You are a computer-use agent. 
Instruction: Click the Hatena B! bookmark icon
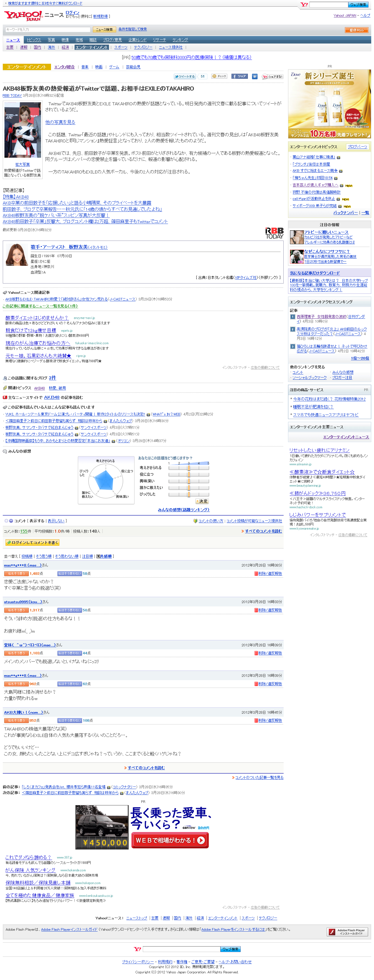coord(255,76)
